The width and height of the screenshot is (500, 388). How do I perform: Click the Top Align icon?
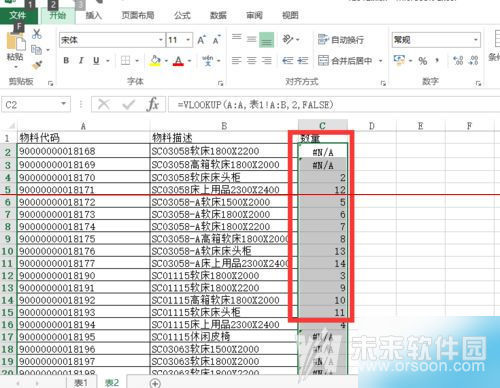(x=237, y=37)
